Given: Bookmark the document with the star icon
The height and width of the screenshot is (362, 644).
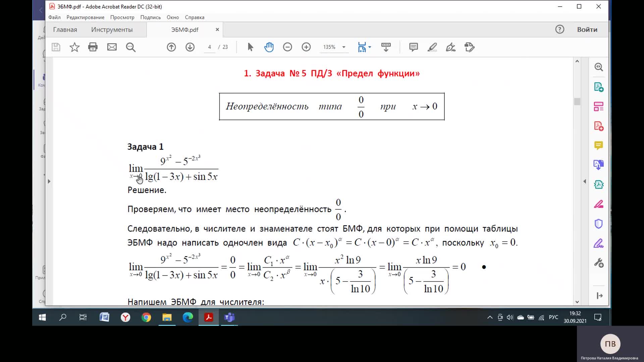Looking at the screenshot, I should 74,47.
